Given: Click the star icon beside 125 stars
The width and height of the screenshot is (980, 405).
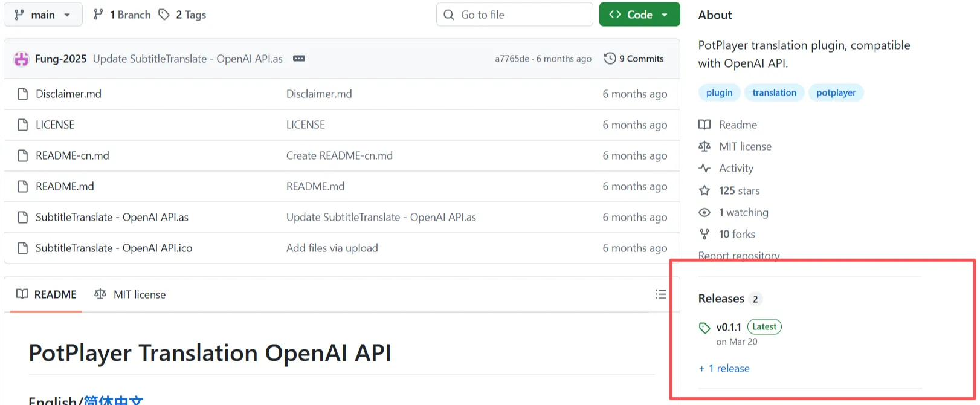Looking at the screenshot, I should pyautogui.click(x=704, y=191).
